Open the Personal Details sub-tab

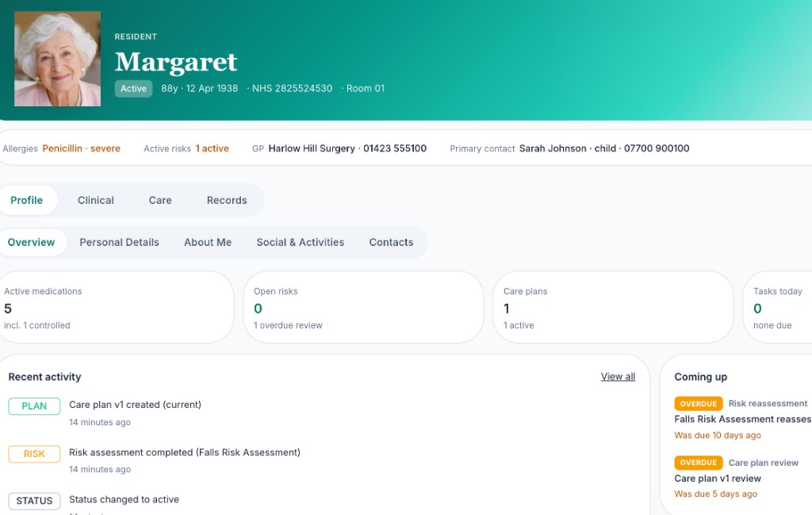(x=119, y=243)
